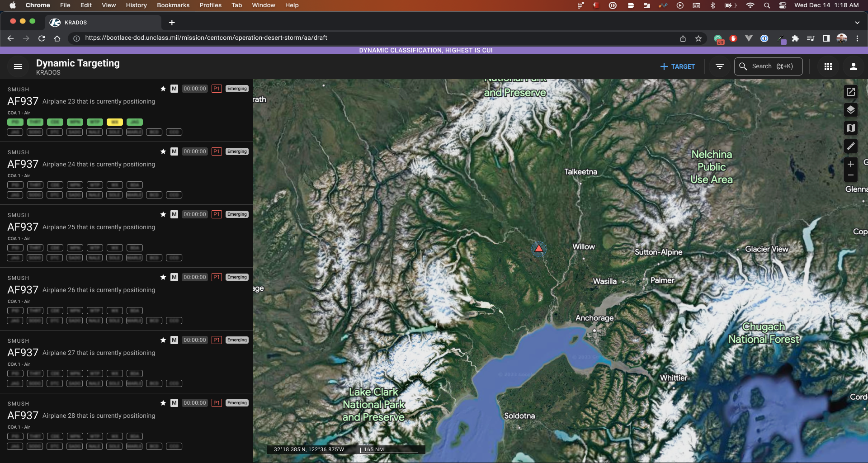The height and width of the screenshot is (463, 868).
Task: Click the filter list icon
Action: pyautogui.click(x=720, y=66)
